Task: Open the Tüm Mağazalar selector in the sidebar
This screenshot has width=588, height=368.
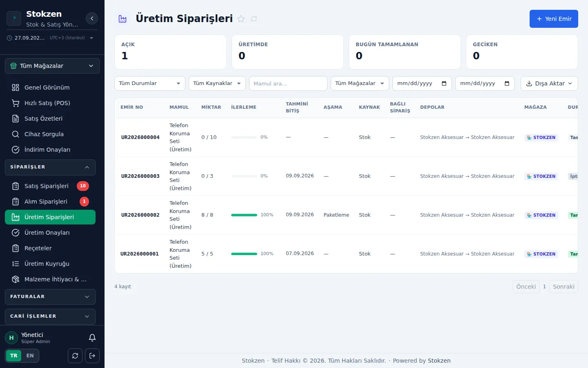Action: [x=52, y=66]
